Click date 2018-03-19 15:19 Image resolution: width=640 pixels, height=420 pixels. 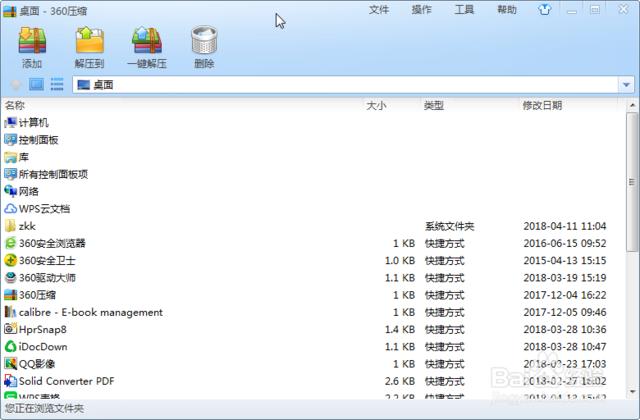[565, 278]
